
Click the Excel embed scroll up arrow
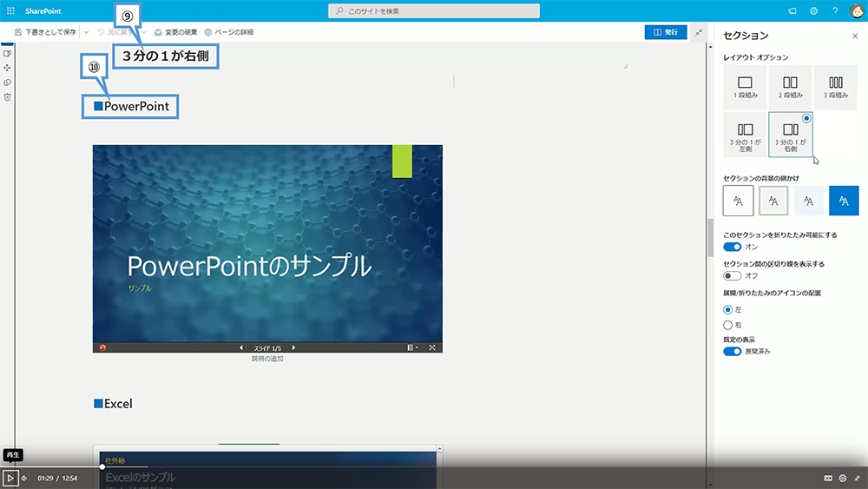point(439,448)
